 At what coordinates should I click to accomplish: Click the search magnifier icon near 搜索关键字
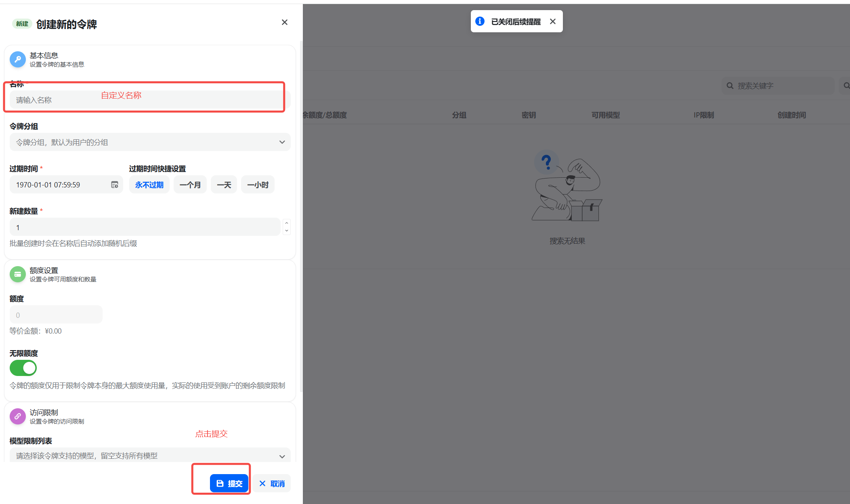[x=730, y=86]
